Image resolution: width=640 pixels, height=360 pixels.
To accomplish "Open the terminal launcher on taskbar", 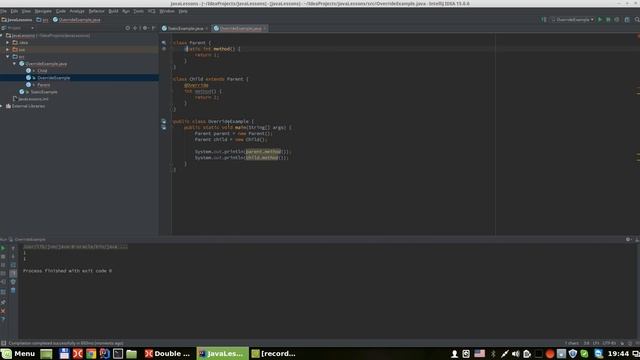I will [x=118, y=353].
